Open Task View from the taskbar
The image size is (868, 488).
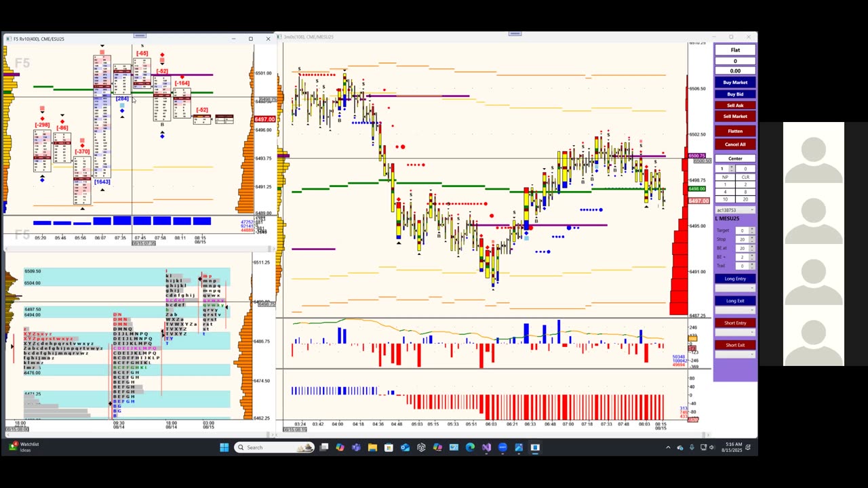pos(324,447)
